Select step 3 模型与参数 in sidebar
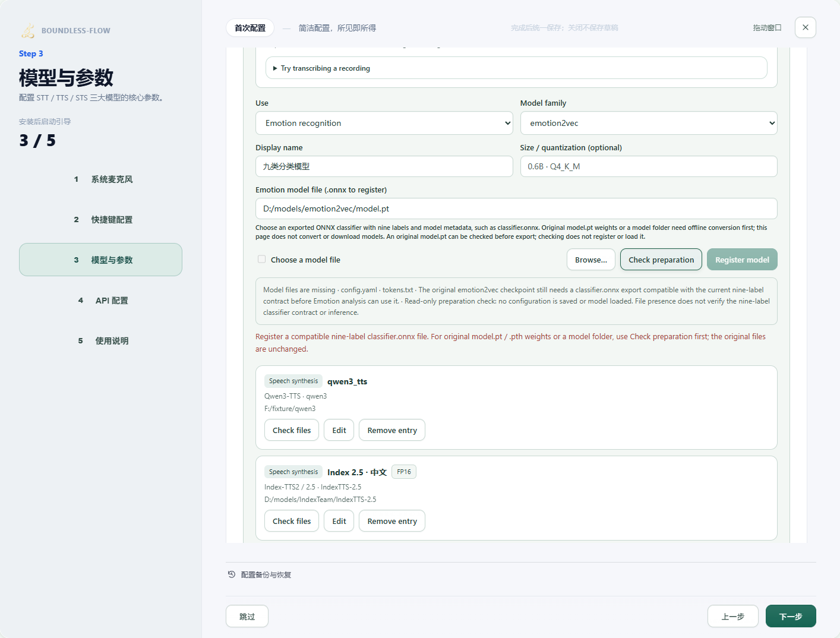 coord(100,260)
